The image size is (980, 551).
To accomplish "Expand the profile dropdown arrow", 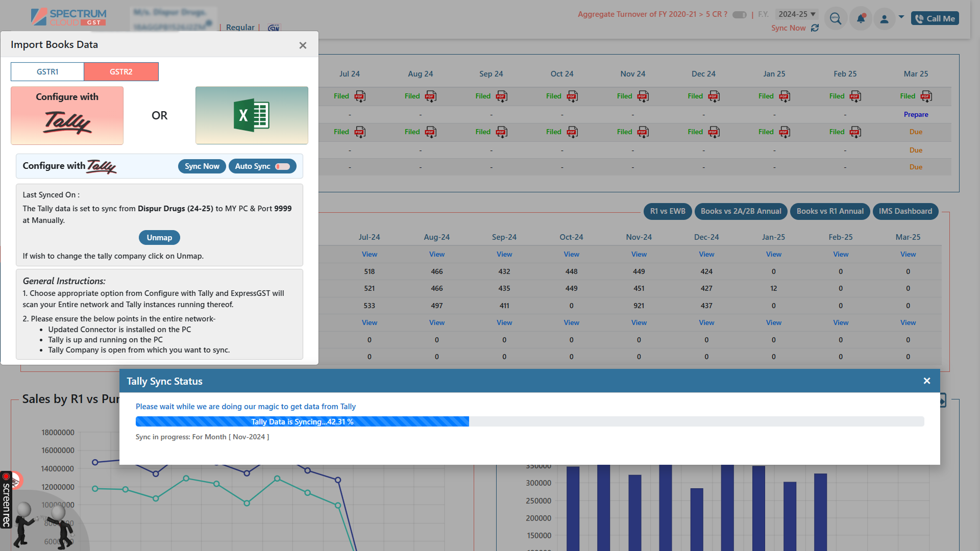I will click(x=901, y=17).
